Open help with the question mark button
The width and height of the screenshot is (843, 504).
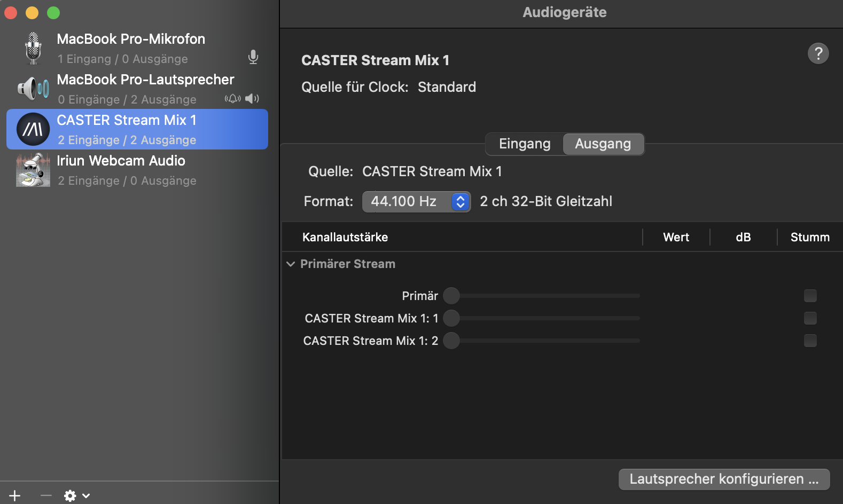tap(818, 53)
